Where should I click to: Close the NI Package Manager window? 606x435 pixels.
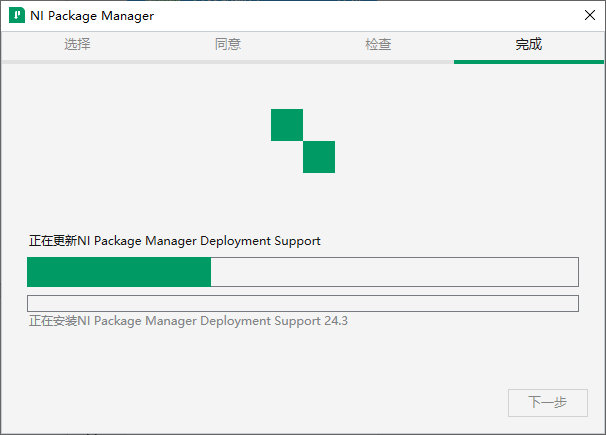[x=588, y=16]
